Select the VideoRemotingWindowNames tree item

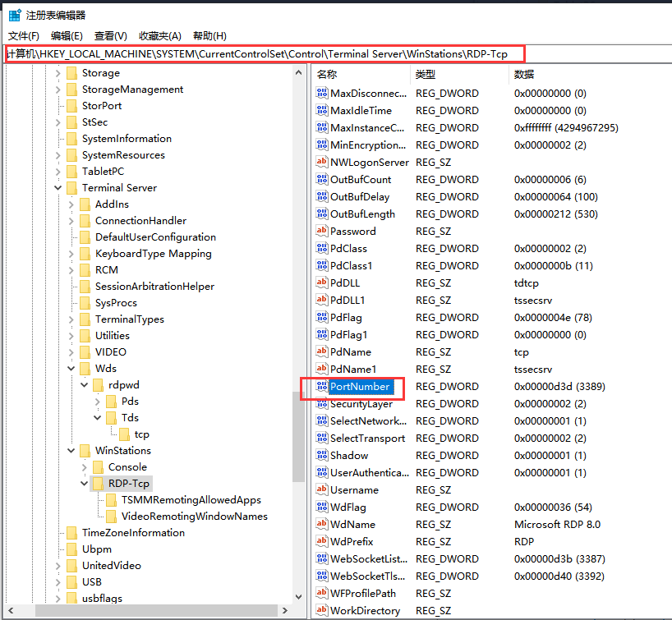pos(194,517)
